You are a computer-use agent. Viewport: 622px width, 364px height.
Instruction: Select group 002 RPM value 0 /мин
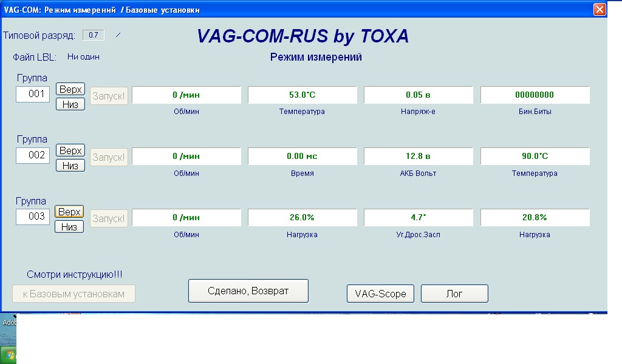[x=186, y=156]
